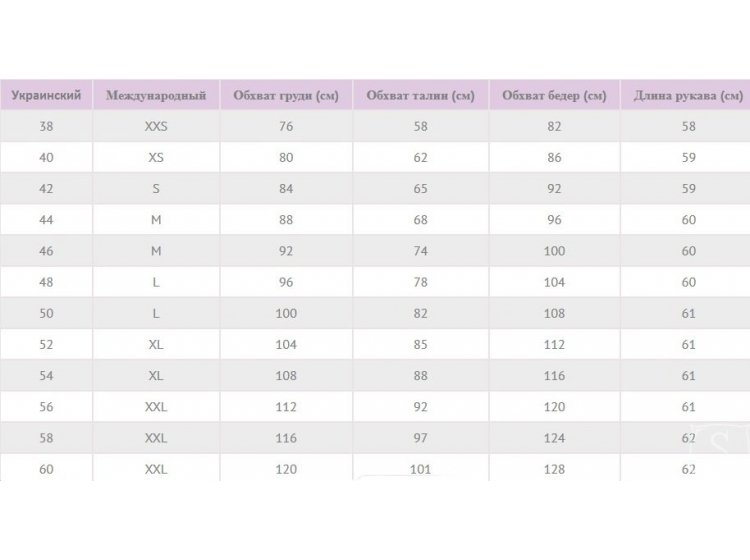Click Ukrainian size 52 cell
This screenshot has width=750, height=560.
click(x=46, y=344)
